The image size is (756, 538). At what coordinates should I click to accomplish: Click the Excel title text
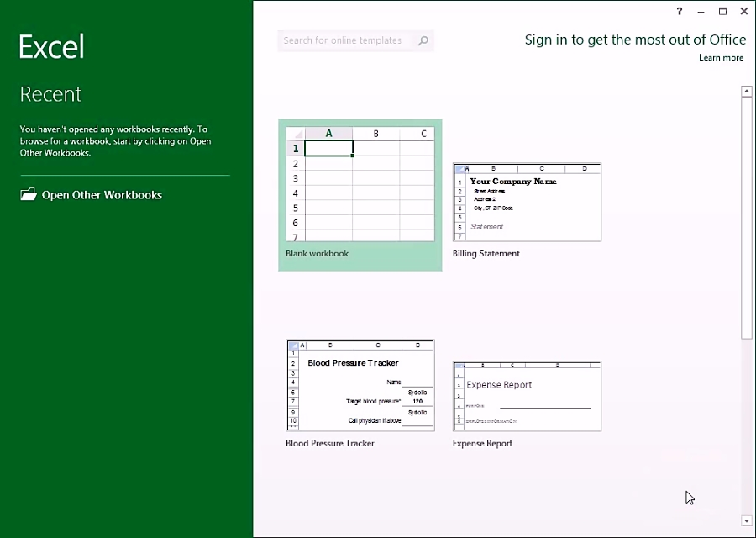pos(51,47)
